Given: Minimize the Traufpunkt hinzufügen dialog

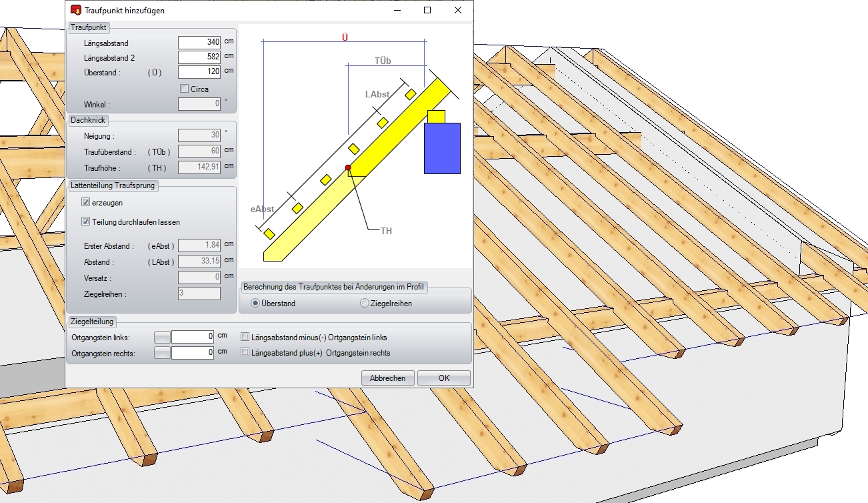Looking at the screenshot, I should pyautogui.click(x=397, y=10).
